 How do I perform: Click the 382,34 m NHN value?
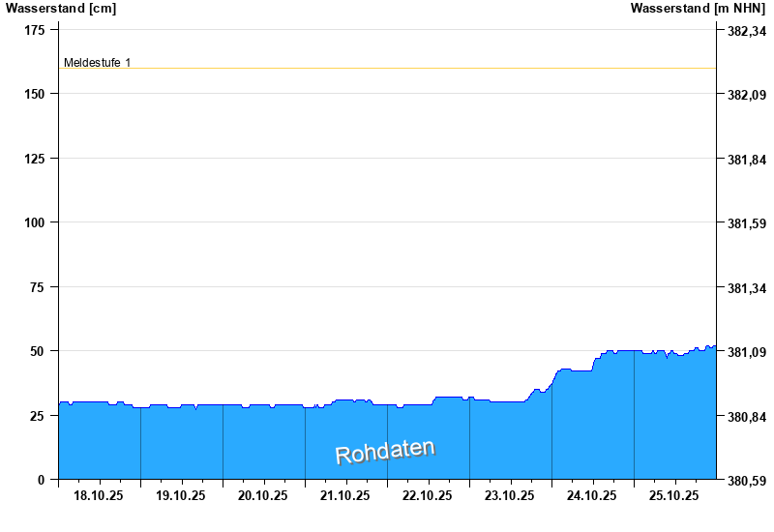[x=747, y=32]
